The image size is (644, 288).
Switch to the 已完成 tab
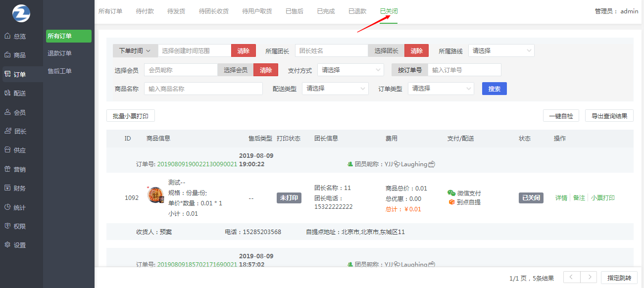tap(326, 11)
